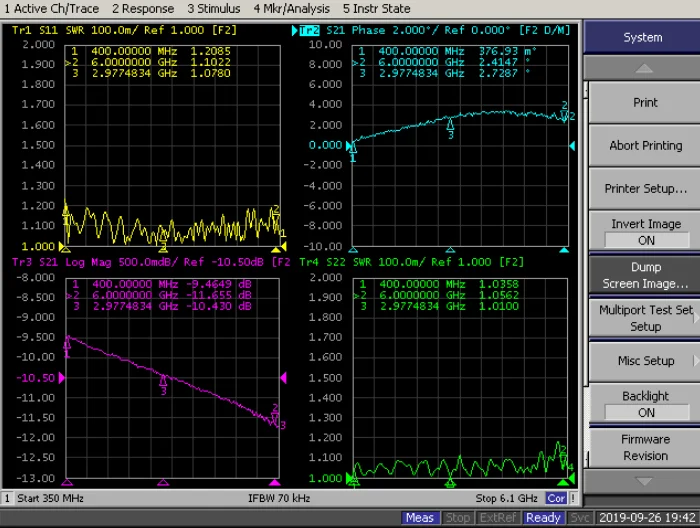Select Tr4 S22 SWR trace title
Screen dimensions: 700x528
click(x=411, y=262)
